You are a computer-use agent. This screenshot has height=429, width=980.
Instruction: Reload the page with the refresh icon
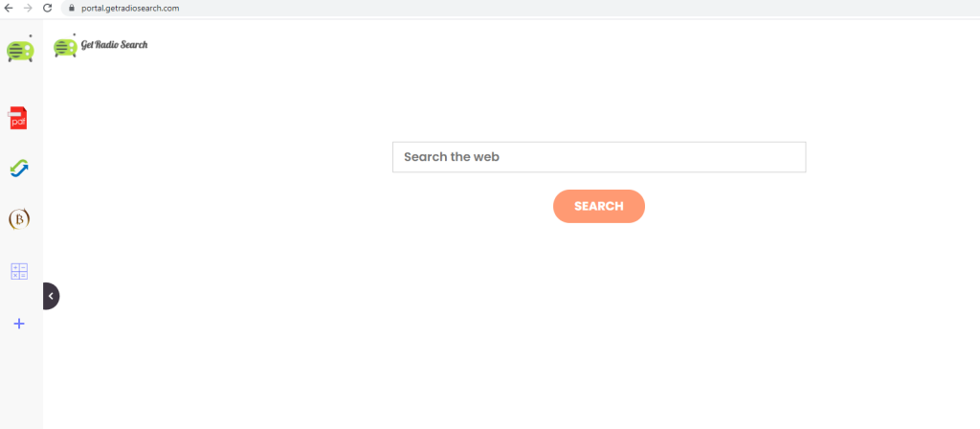pos(47,8)
